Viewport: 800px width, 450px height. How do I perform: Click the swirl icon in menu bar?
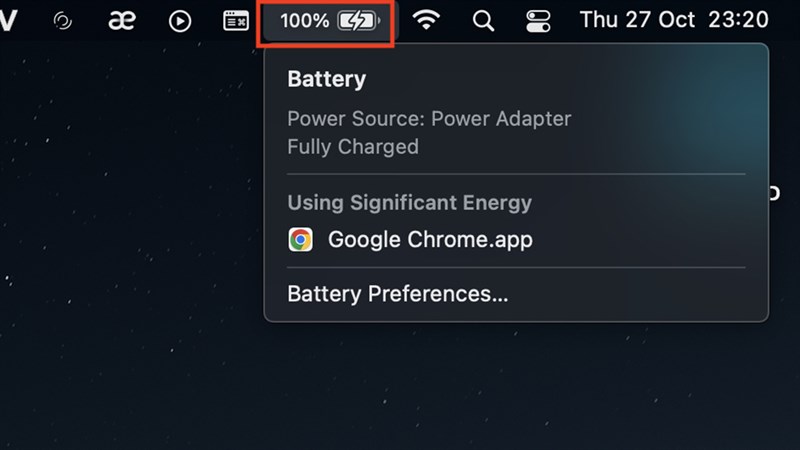point(62,21)
